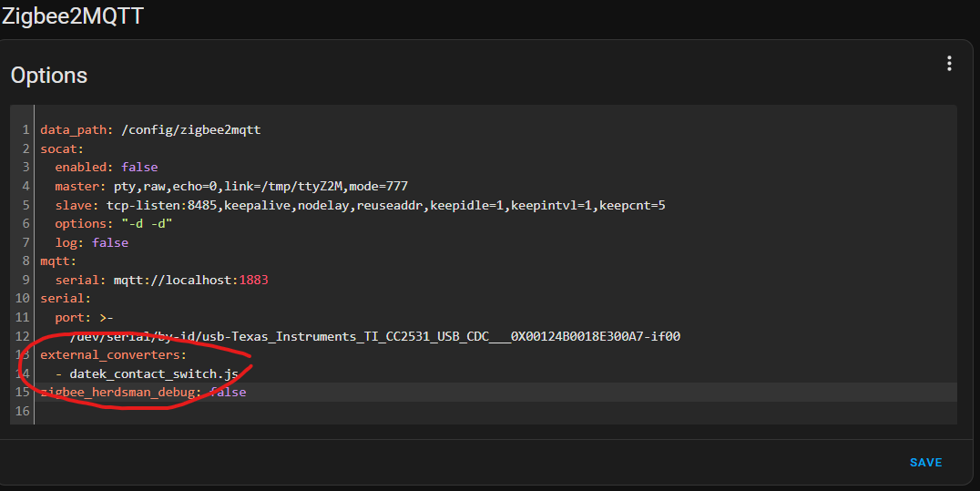This screenshot has width=980, height=491.
Task: Place cursor on empty line 16
Action: click(x=495, y=411)
